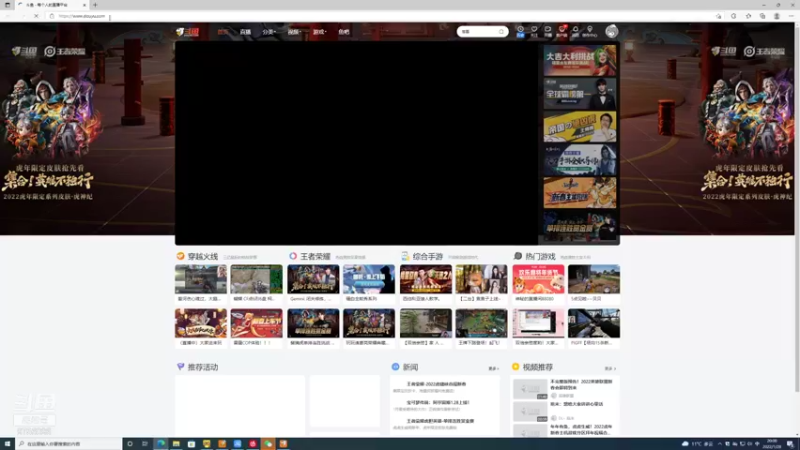
Task: Open the first news headline in 新闻
Action: click(x=436, y=384)
